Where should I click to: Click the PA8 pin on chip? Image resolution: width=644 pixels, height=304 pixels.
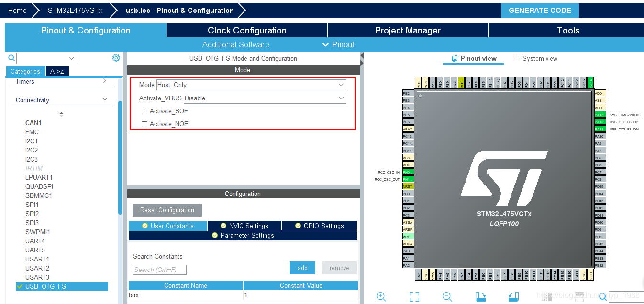click(600, 151)
